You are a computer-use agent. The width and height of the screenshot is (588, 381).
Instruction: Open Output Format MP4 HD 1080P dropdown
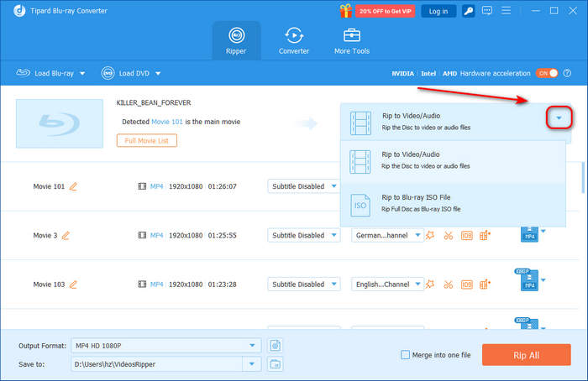pyautogui.click(x=166, y=346)
